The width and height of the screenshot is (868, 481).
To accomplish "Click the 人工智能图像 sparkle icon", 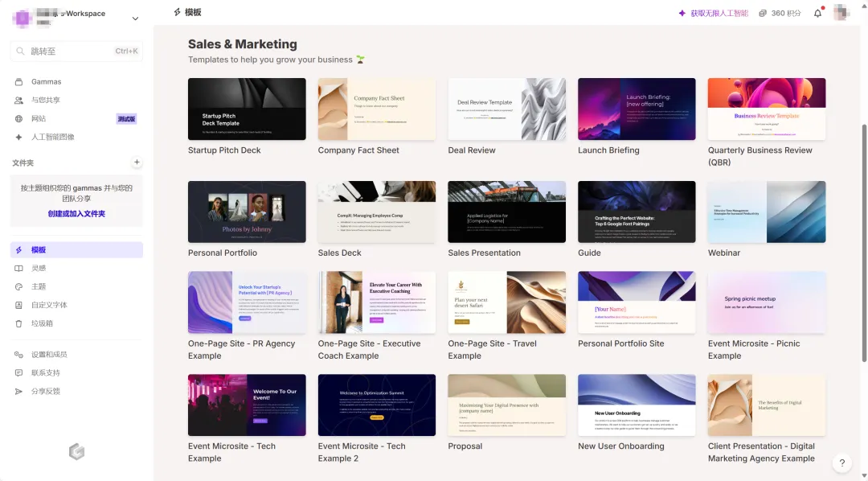I will coord(18,138).
